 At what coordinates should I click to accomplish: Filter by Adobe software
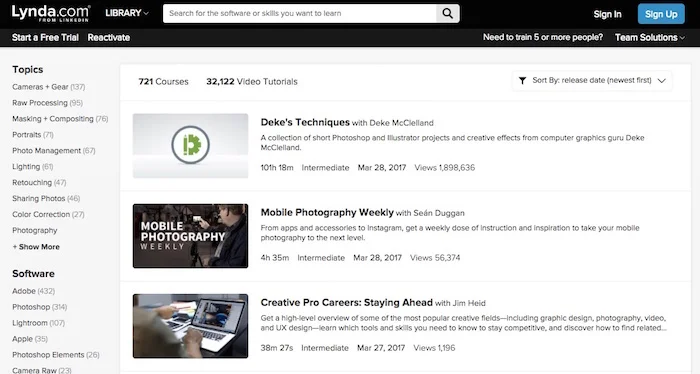[33, 291]
